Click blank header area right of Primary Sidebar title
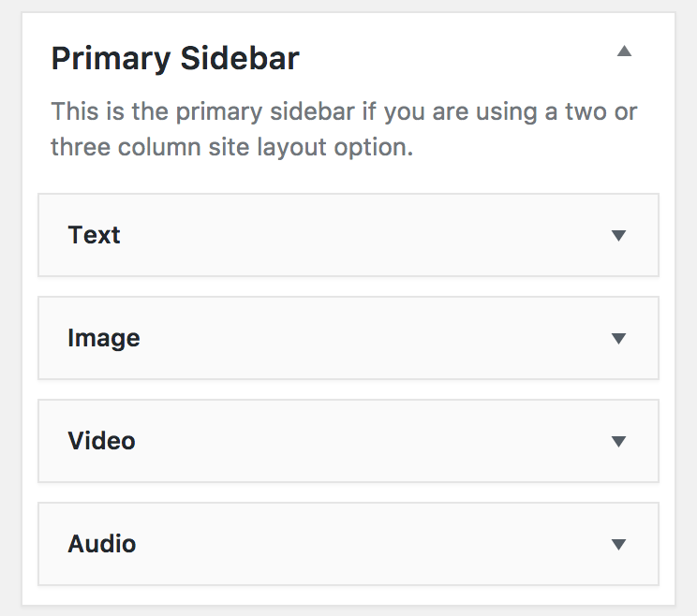Screen dimensions: 697x616 (x=450, y=58)
